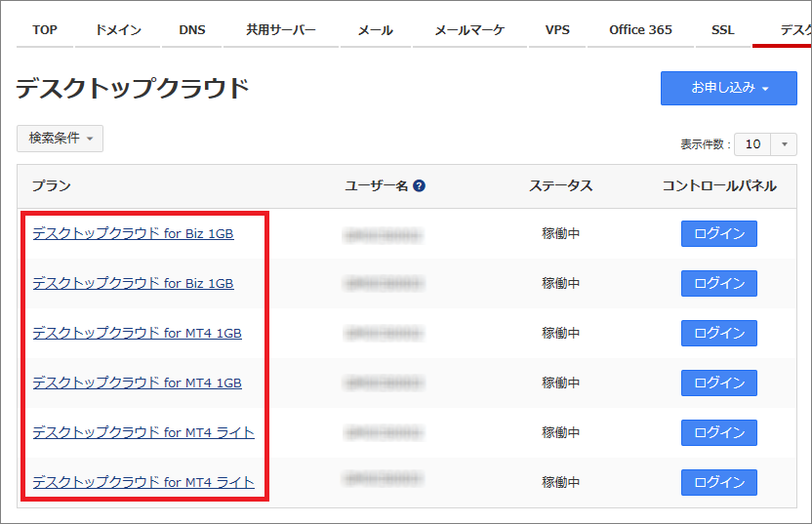Viewport: 812px width, 524px height.
Task: Click 稼働中 status in the first Biz 1GB row
Action: [560, 233]
